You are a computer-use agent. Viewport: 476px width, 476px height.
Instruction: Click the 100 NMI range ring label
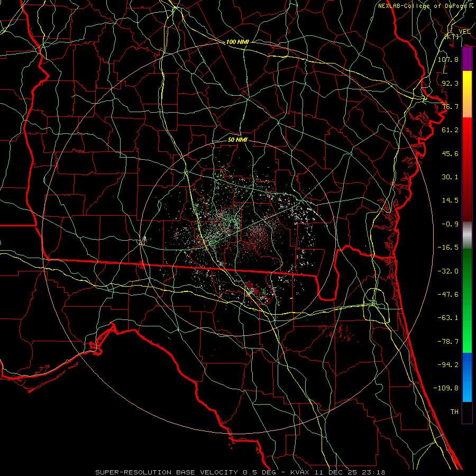pos(237,42)
